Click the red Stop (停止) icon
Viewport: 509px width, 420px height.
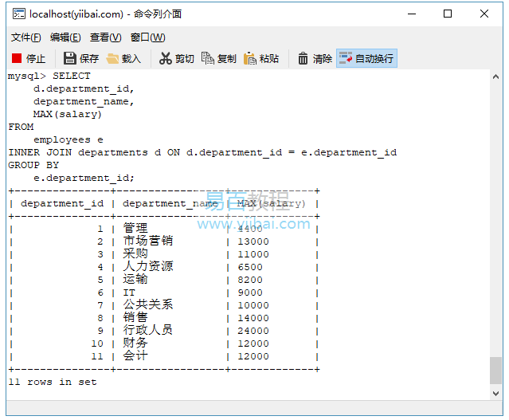pyautogui.click(x=17, y=58)
